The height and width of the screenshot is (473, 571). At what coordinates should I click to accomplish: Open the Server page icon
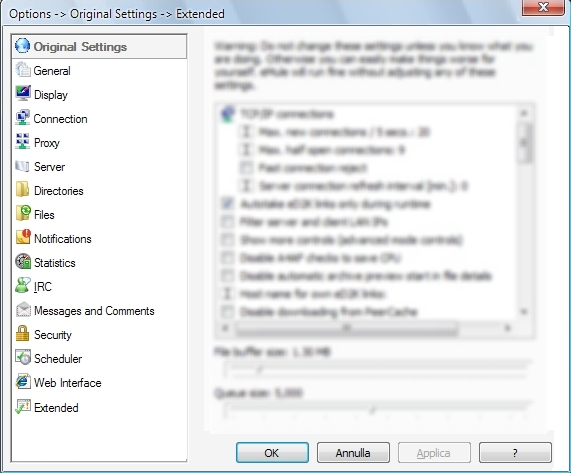click(23, 166)
